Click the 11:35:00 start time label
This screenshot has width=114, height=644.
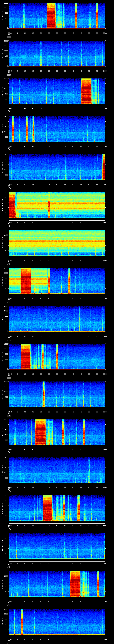pos(9,525)
